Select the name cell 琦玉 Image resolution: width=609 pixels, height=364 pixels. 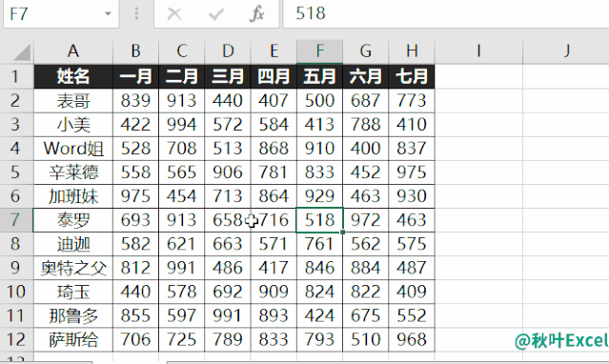click(73, 292)
